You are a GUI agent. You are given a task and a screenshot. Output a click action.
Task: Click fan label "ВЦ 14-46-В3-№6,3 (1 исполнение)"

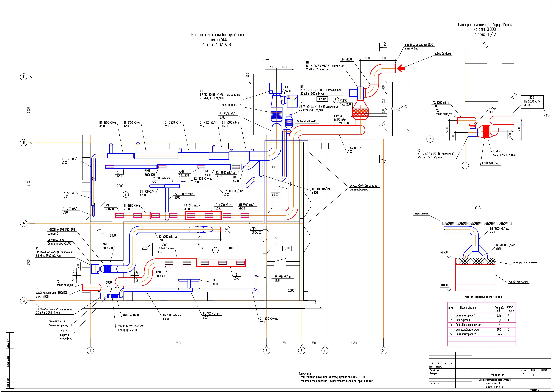tap(325, 66)
